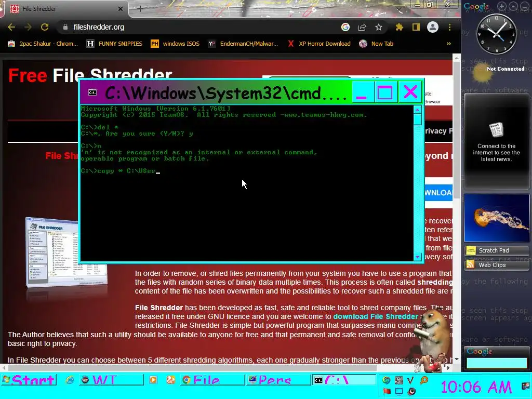Screen dimensions: 532x399
Task: Click the 10:06 AM taskbar clock
Action: [476, 387]
